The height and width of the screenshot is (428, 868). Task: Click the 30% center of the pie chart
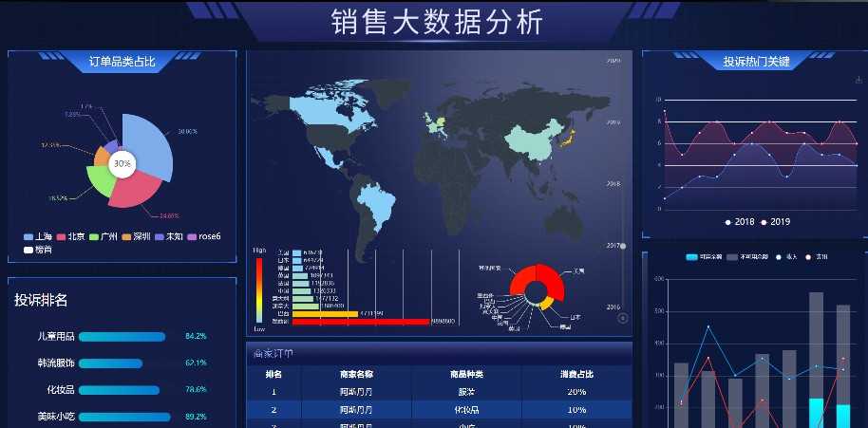coord(122,164)
